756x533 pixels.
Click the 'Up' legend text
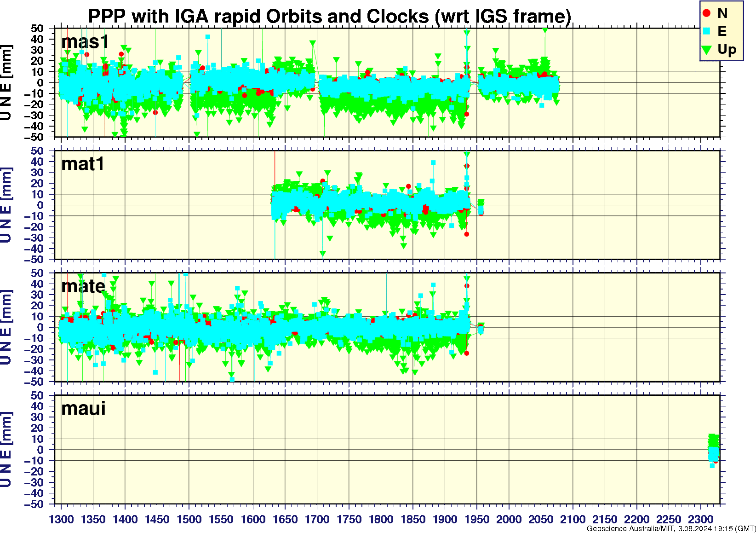pos(727,49)
